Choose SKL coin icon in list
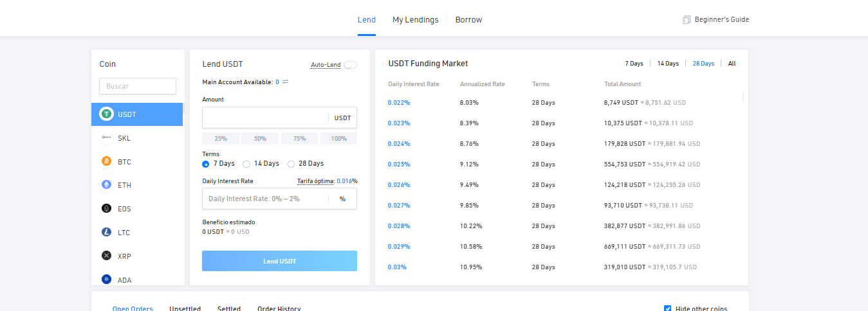The width and height of the screenshot is (868, 311). pos(106,138)
